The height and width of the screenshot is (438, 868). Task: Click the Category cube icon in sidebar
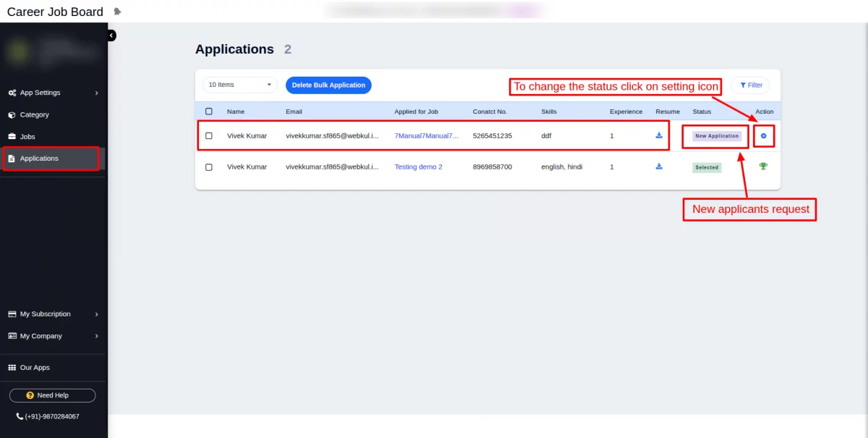(12, 114)
